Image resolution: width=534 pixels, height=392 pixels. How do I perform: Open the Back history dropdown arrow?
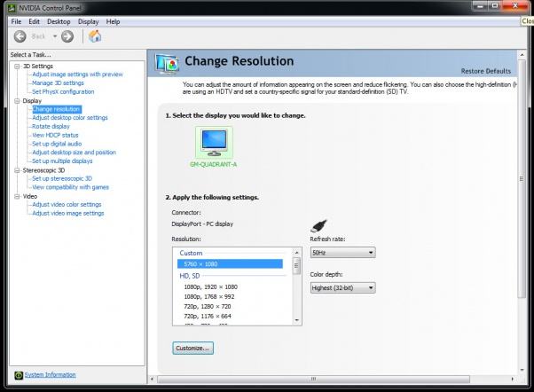[x=54, y=36]
